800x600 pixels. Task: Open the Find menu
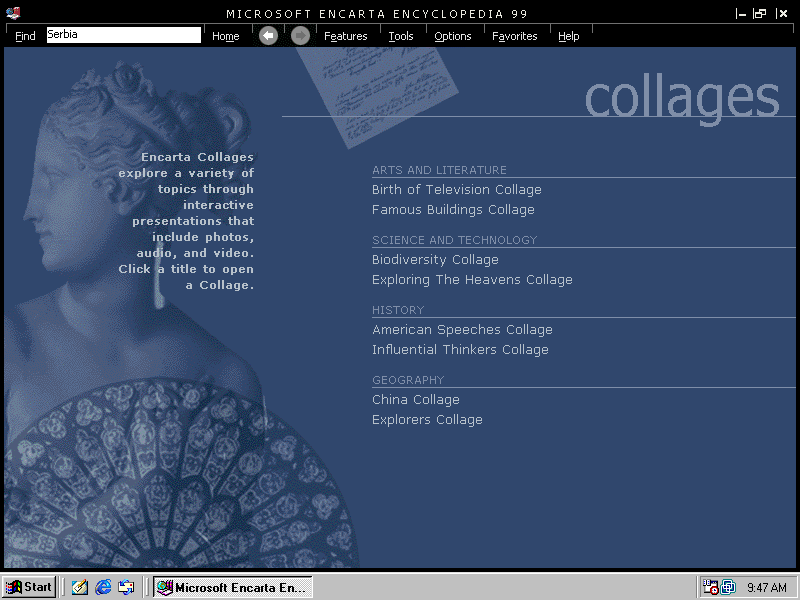(x=25, y=36)
